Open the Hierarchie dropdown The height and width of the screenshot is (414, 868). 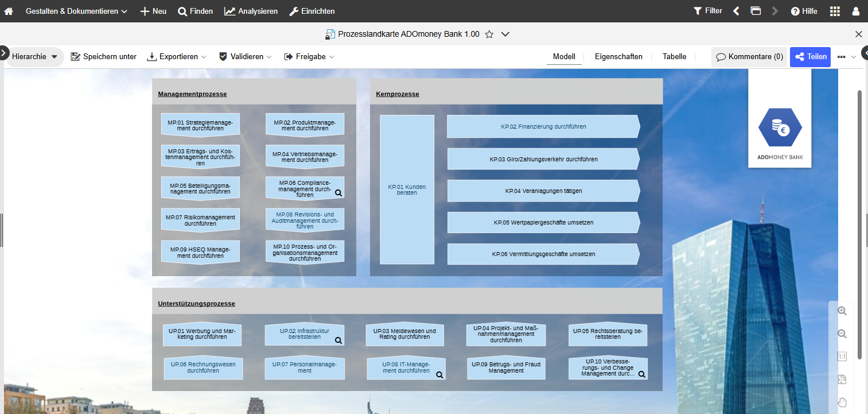[x=34, y=57]
